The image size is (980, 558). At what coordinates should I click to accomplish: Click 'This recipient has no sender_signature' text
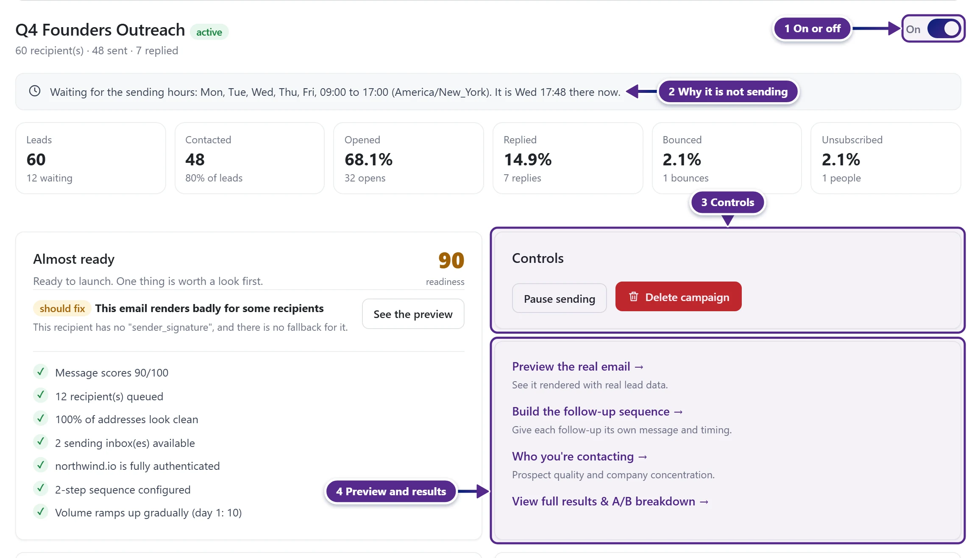click(x=190, y=327)
